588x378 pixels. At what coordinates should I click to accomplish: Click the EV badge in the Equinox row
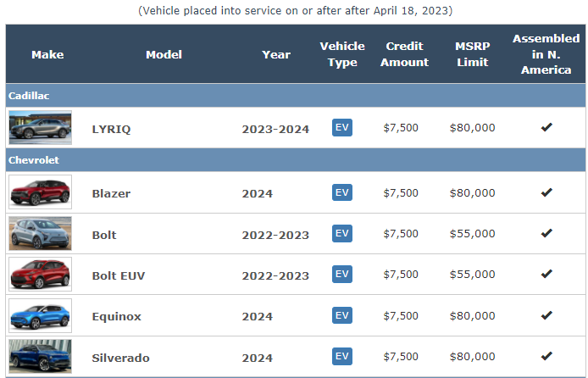click(x=342, y=315)
